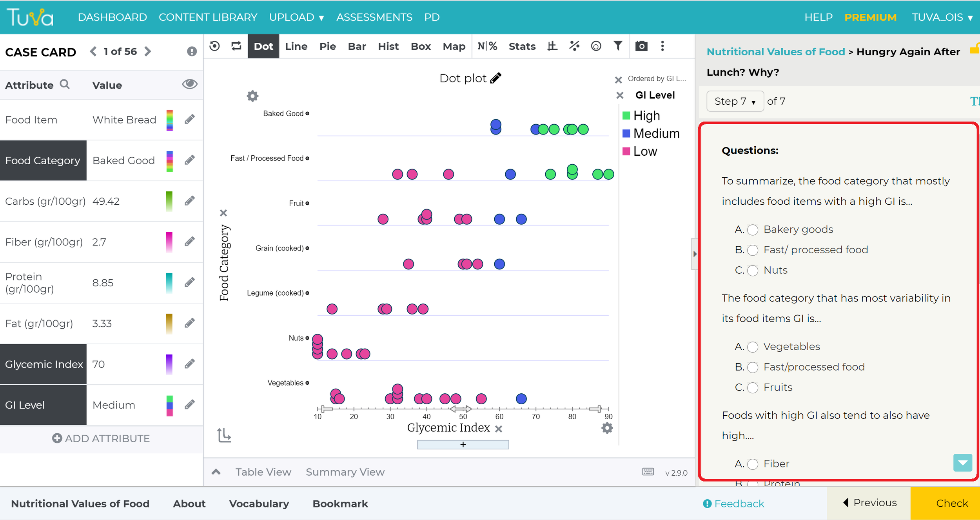The width and height of the screenshot is (980, 520).
Task: Click the Previous button
Action: 869,503
